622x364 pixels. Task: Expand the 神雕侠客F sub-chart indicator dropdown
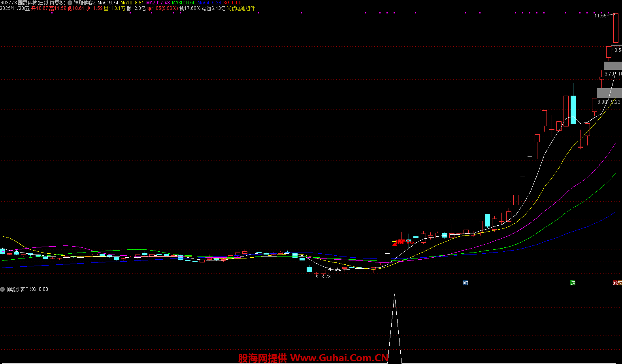point(3,289)
